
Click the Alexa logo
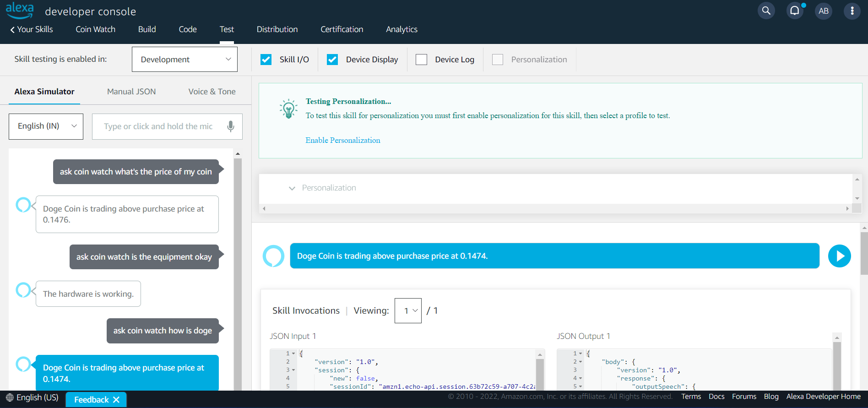pyautogui.click(x=20, y=10)
